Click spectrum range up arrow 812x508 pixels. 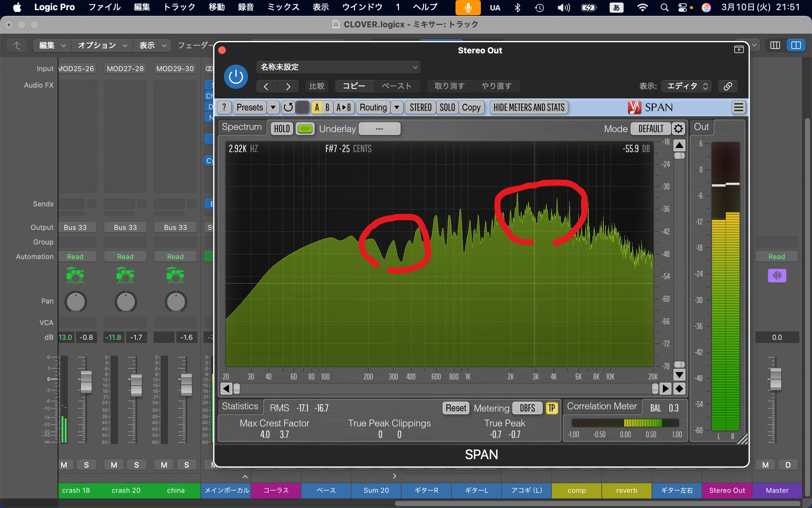pyautogui.click(x=679, y=145)
